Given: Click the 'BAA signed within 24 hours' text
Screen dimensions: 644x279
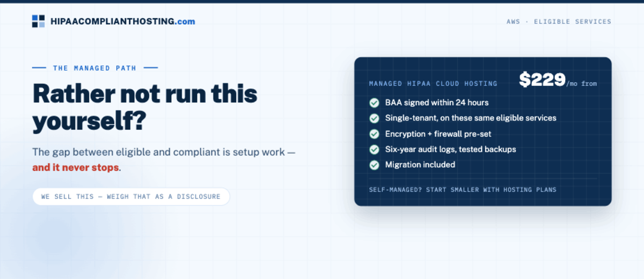Looking at the screenshot, I should tap(437, 102).
